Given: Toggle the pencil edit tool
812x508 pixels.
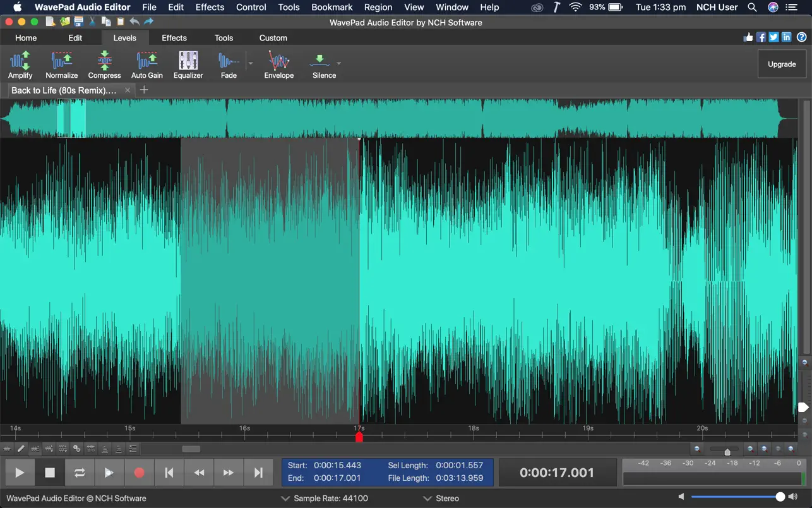Looking at the screenshot, I should tap(21, 449).
